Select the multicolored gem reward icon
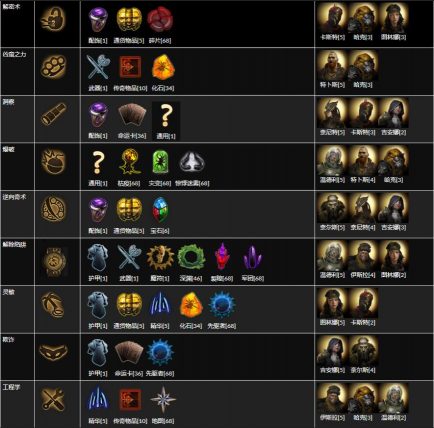This screenshot has width=434, height=428. pyautogui.click(x=160, y=210)
